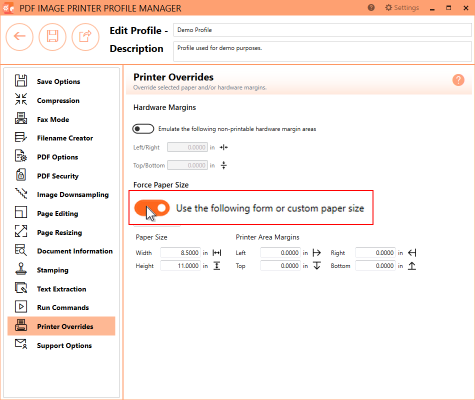Screen dimensions: 475x400
Task: Click the Page Resizing arrows icon
Action: tap(21, 231)
